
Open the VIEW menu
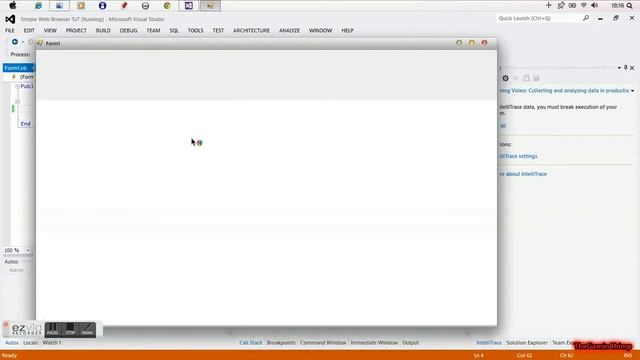pos(50,31)
